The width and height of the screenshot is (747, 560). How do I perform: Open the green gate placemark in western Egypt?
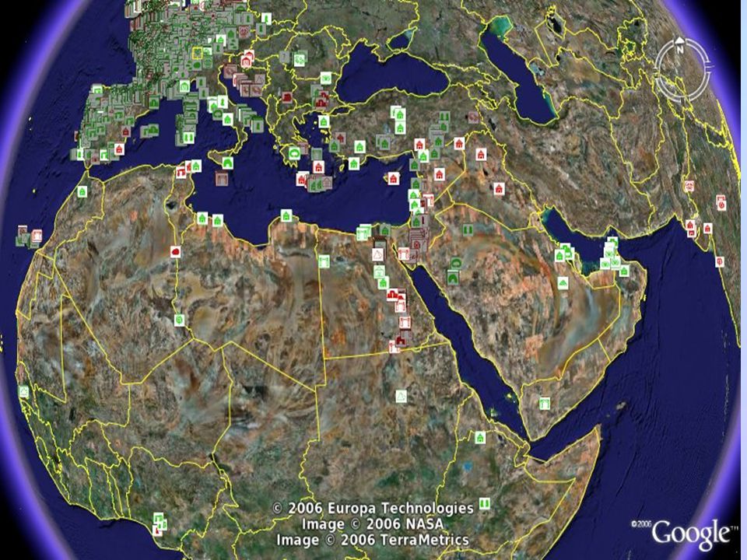pos(324,261)
